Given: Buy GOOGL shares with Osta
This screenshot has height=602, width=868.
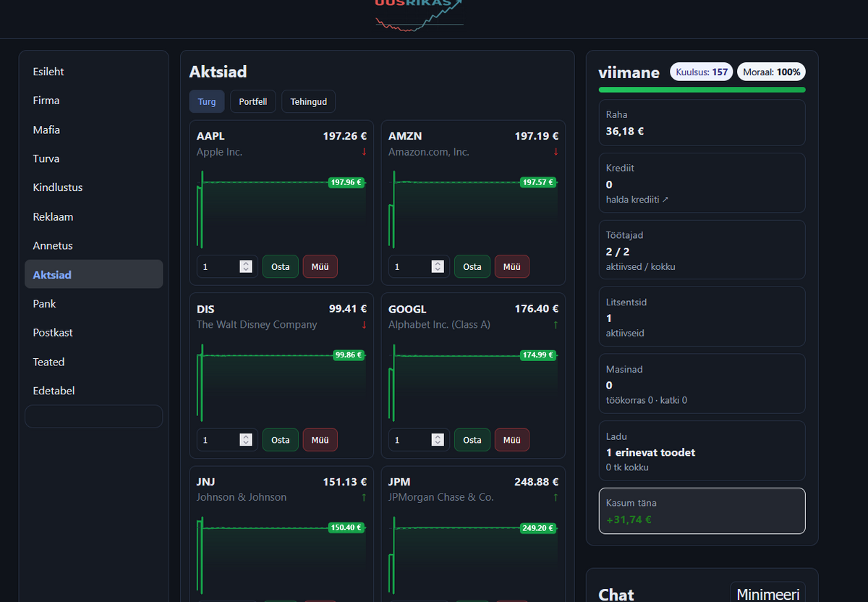Looking at the screenshot, I should 472,439.
